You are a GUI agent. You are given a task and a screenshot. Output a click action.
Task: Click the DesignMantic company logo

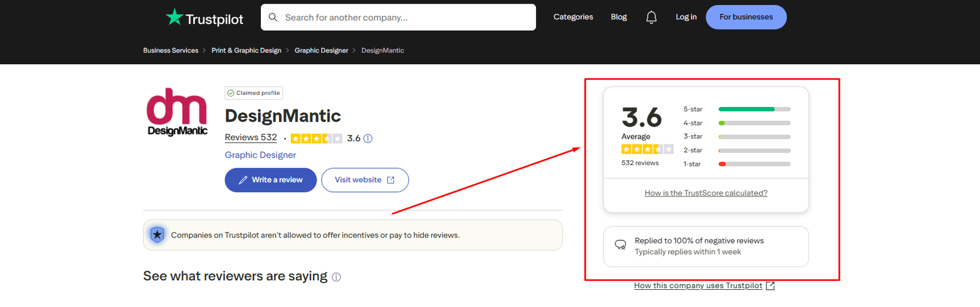177,112
